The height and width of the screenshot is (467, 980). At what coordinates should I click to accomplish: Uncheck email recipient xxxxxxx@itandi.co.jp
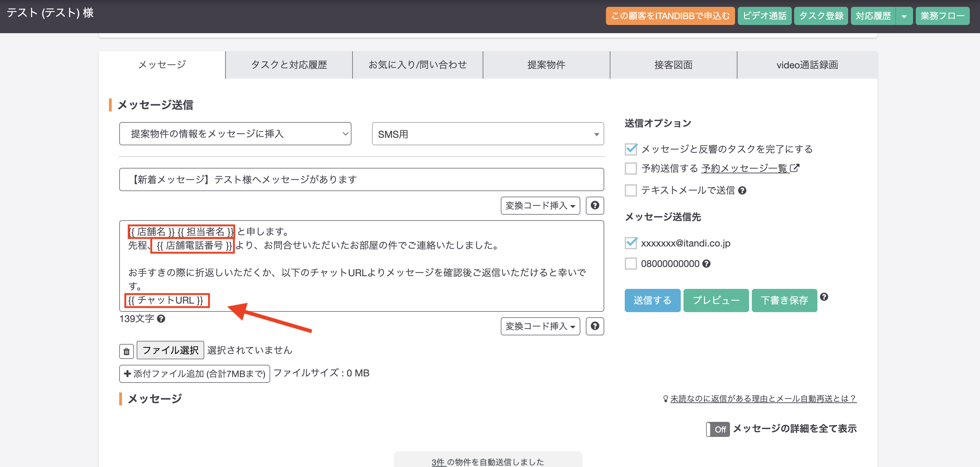coord(631,243)
